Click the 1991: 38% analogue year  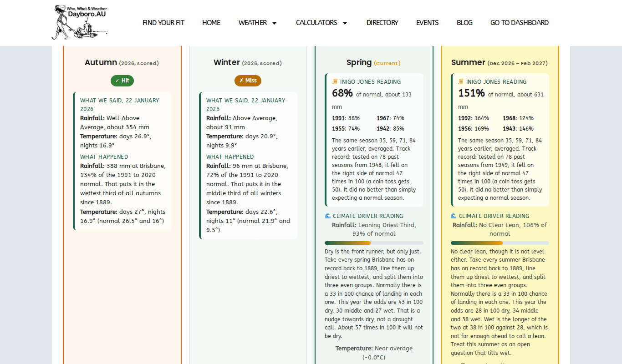pos(346,118)
